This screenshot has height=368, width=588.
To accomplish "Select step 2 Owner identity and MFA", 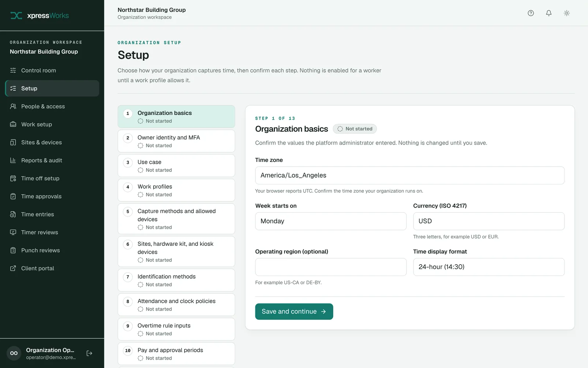I will (176, 141).
